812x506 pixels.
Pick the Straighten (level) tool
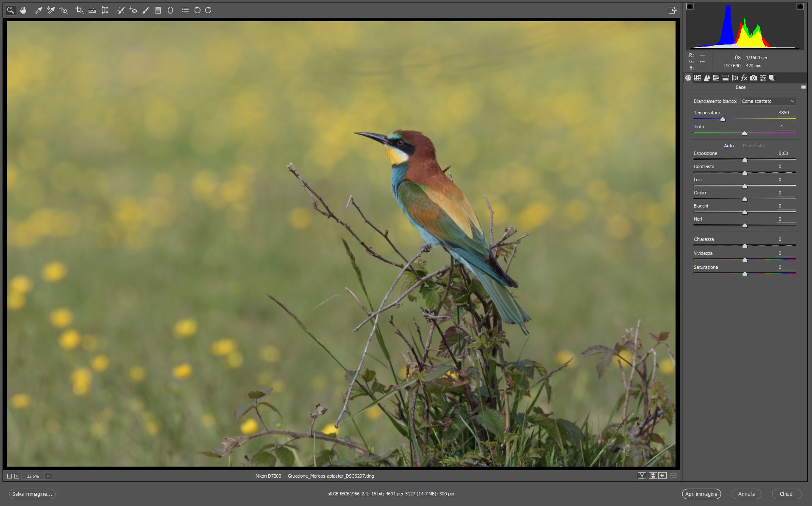tap(92, 10)
